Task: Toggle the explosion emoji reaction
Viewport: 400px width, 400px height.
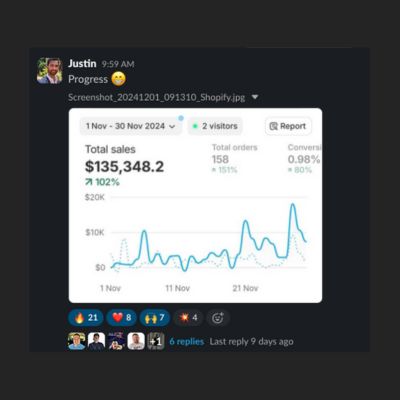Action: 188,317
